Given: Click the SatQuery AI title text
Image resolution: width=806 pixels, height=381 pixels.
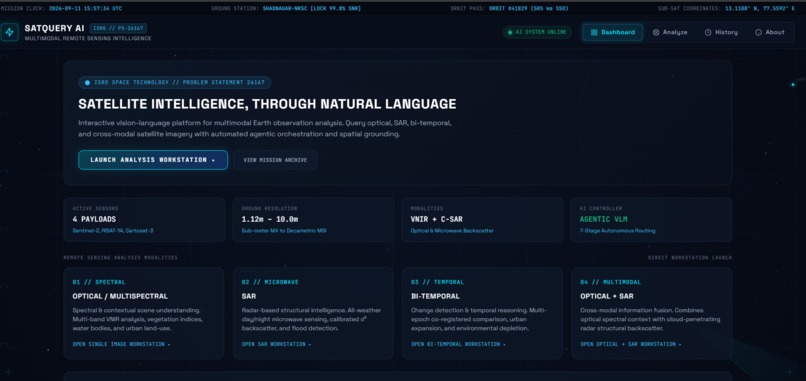Looking at the screenshot, I should (x=54, y=28).
